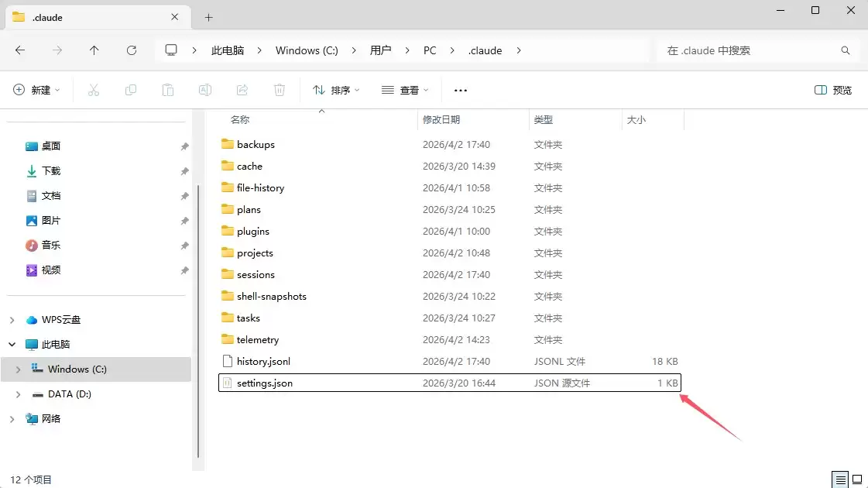Open the 查看 view dropdown menu
868x488 pixels.
point(405,91)
